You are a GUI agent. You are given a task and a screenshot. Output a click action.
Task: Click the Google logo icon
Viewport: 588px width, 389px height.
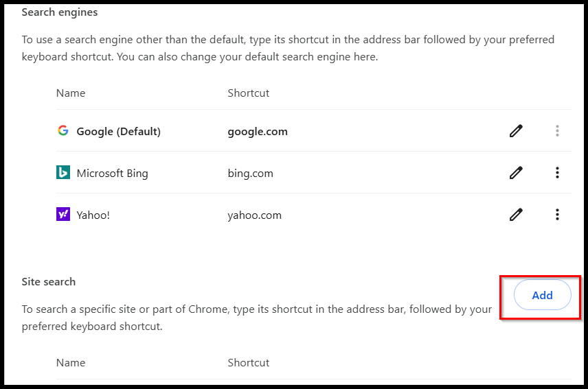click(x=63, y=130)
